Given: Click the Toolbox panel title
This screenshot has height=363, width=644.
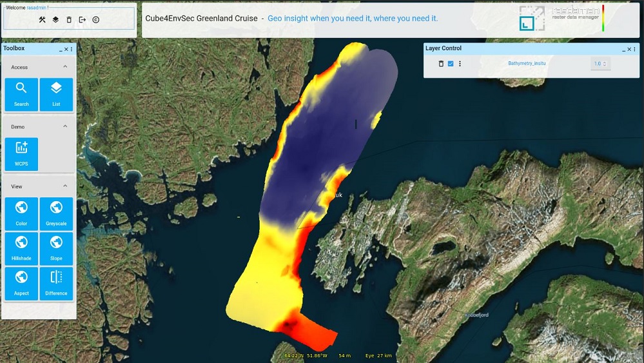Looking at the screenshot, I should pyautogui.click(x=14, y=48).
